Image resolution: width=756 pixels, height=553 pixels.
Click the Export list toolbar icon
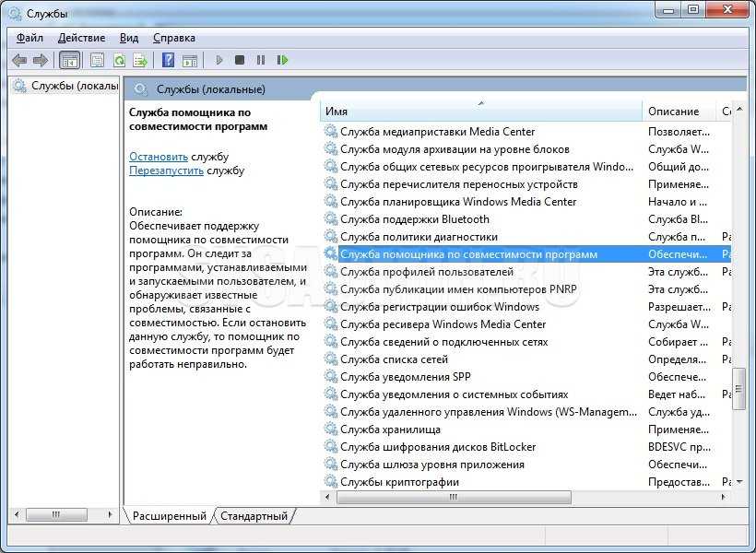click(x=140, y=60)
